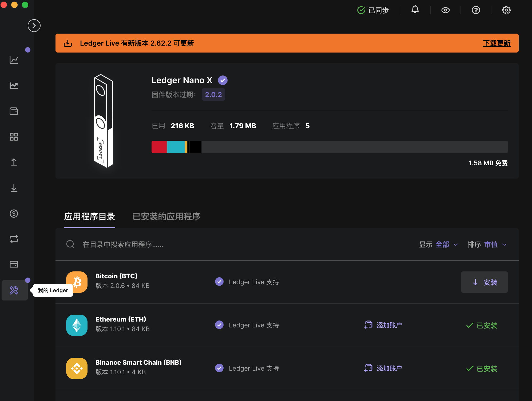Click the 下载更新 link

coord(497,43)
